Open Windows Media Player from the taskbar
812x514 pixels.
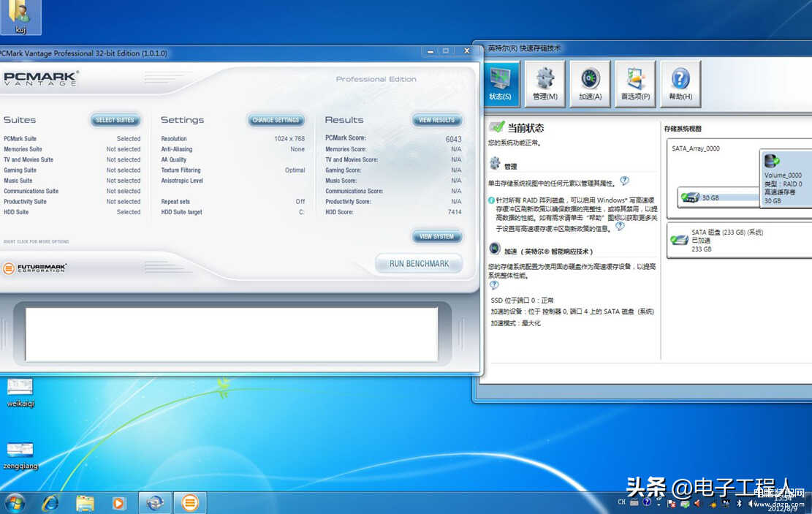coord(118,503)
